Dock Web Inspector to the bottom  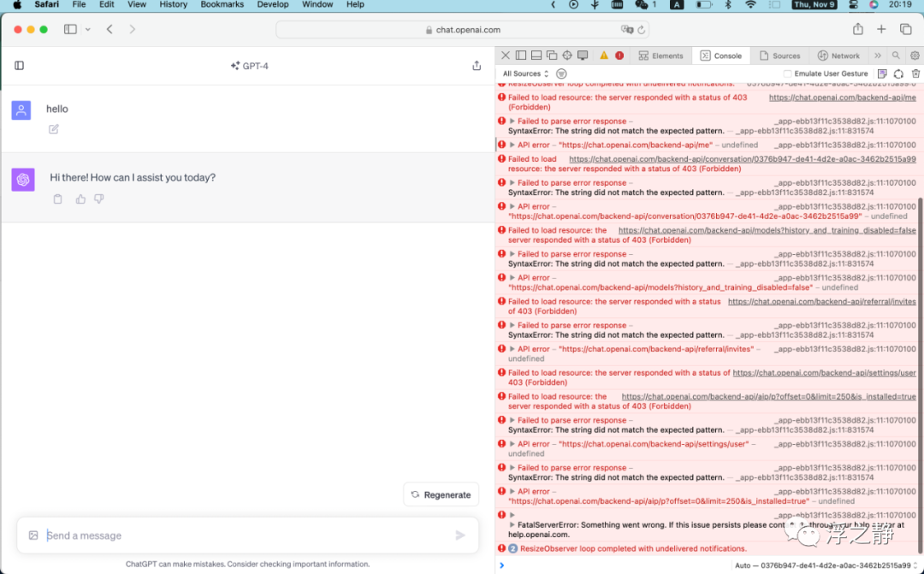click(536, 56)
